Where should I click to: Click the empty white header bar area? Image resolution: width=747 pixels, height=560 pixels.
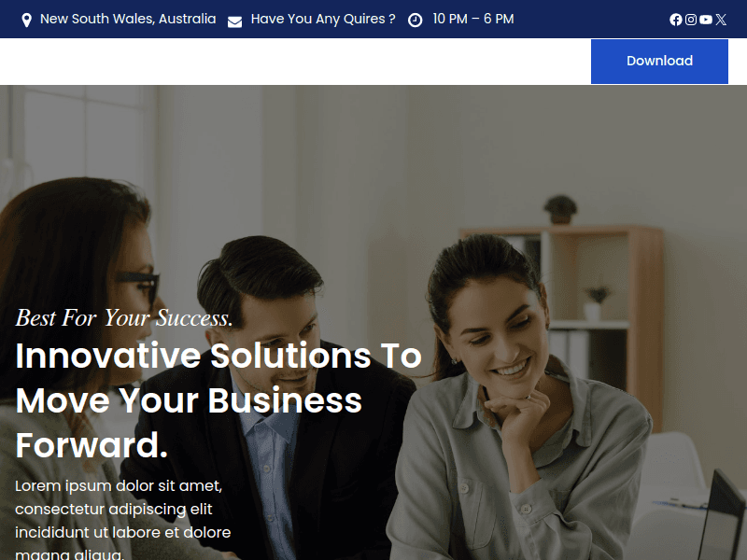pyautogui.click(x=295, y=62)
